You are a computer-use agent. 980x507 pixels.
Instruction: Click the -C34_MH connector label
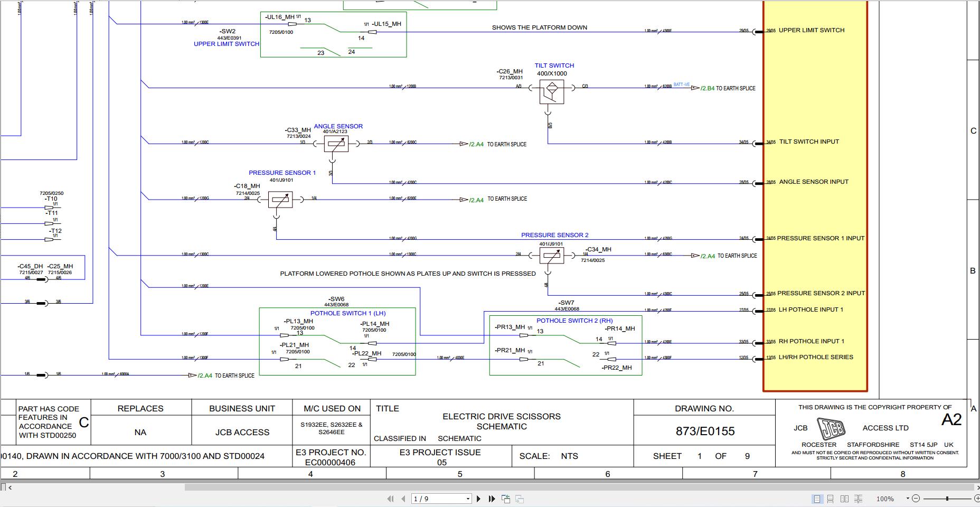coord(598,249)
